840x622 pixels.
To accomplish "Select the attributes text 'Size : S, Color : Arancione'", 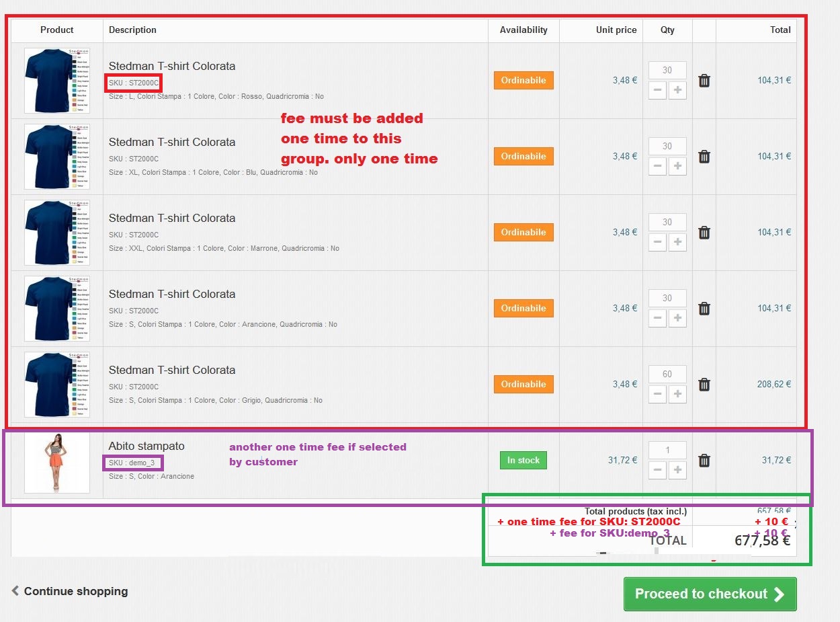I will [x=151, y=476].
